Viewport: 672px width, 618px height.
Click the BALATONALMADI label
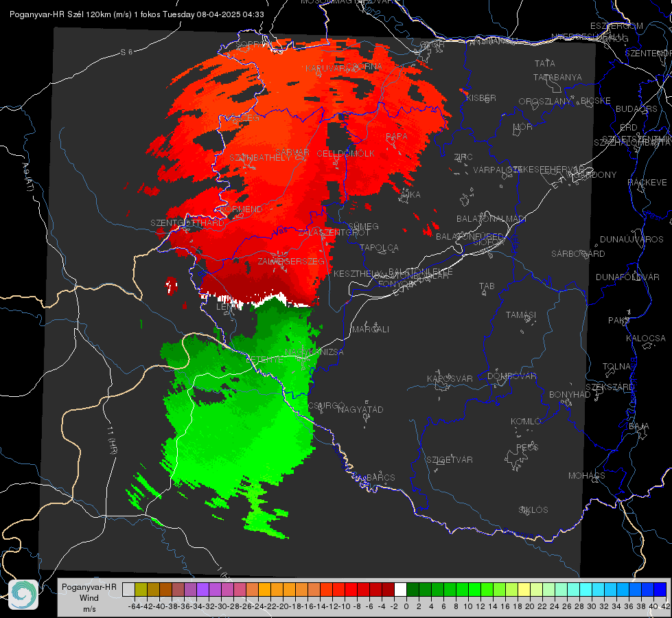[491, 219]
